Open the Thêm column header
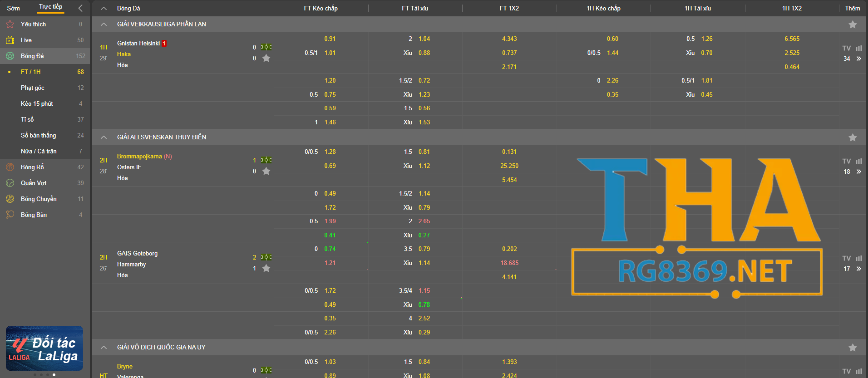Viewport: 868px width, 378px height. [853, 8]
